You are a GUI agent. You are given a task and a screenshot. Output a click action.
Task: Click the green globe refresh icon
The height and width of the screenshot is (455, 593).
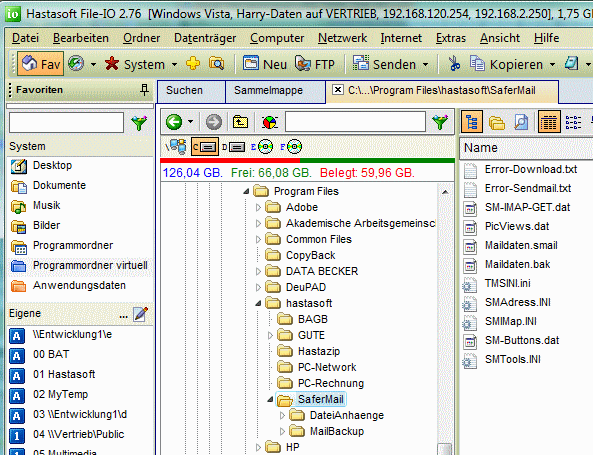[76, 64]
